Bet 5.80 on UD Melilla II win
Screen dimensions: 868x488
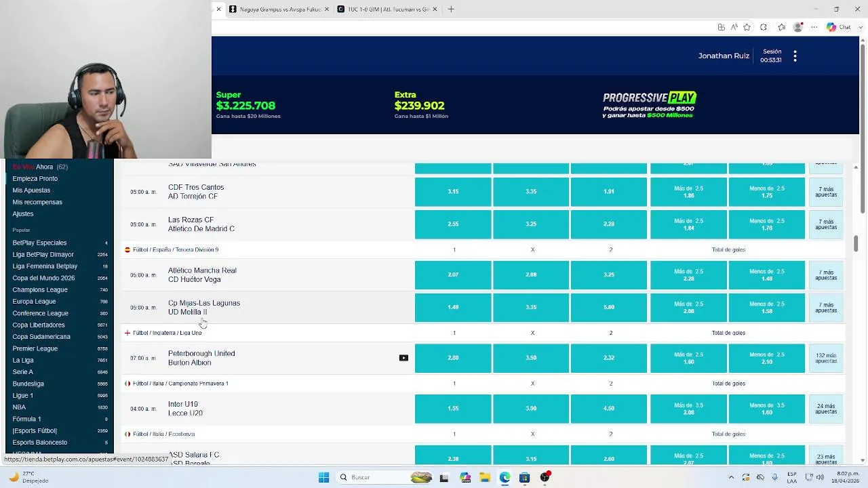tap(609, 308)
